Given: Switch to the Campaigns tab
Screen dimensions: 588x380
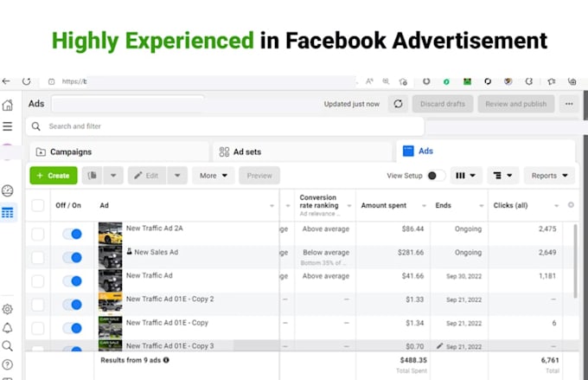Looking at the screenshot, I should [x=119, y=151].
